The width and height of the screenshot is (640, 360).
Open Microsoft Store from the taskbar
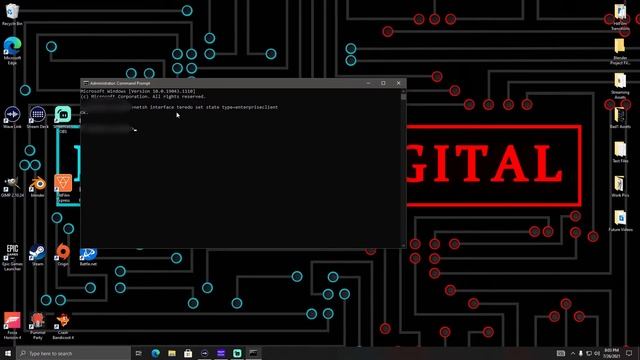[188, 353]
